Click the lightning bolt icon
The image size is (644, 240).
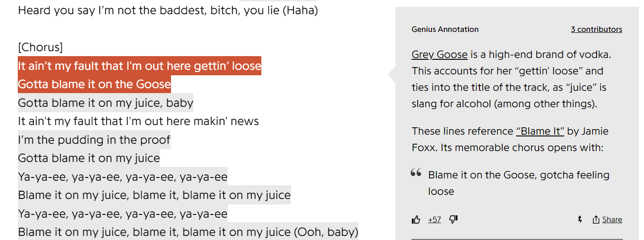coord(580,220)
